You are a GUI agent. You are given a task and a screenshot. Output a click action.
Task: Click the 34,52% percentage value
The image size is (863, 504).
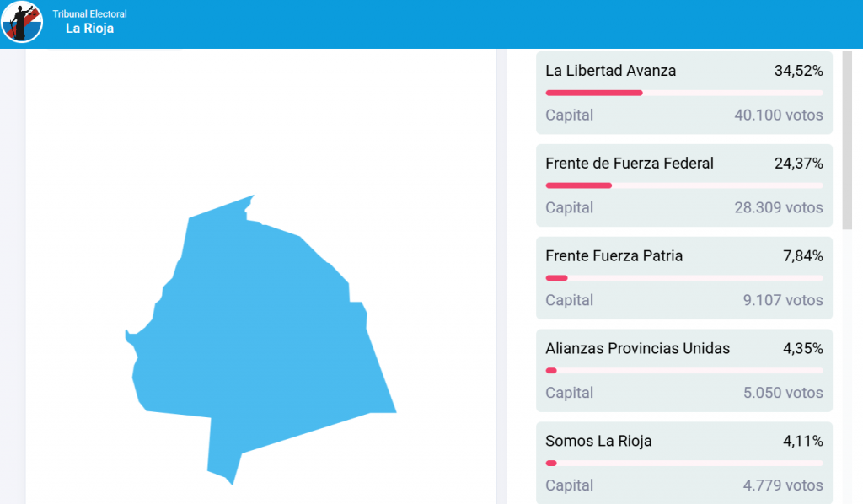(798, 71)
